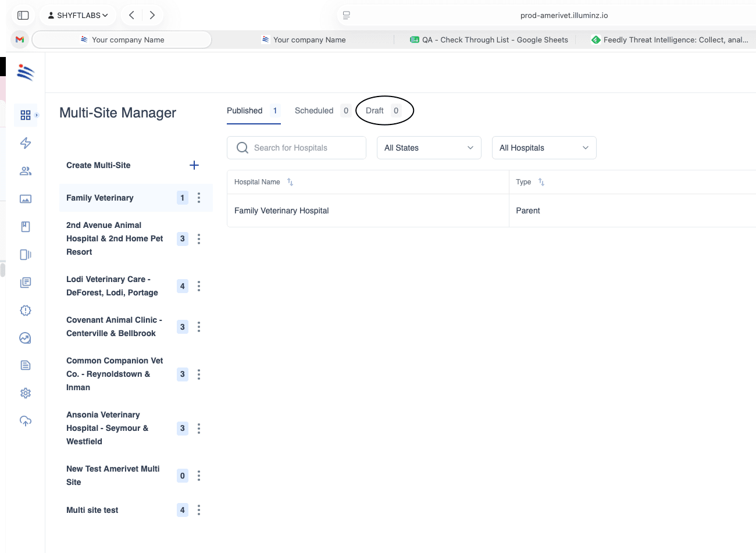This screenshot has width=756, height=553.
Task: Expand the All States dropdown
Action: (429, 148)
